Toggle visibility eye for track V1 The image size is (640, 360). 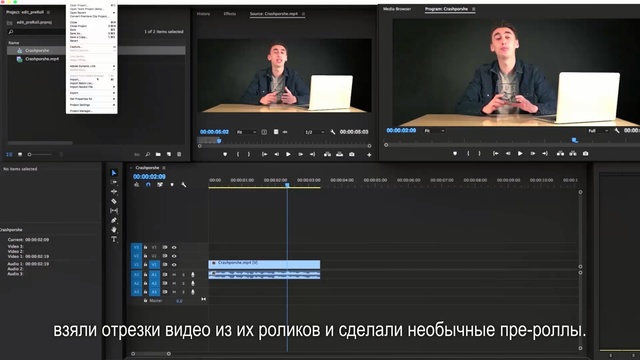coord(174,264)
